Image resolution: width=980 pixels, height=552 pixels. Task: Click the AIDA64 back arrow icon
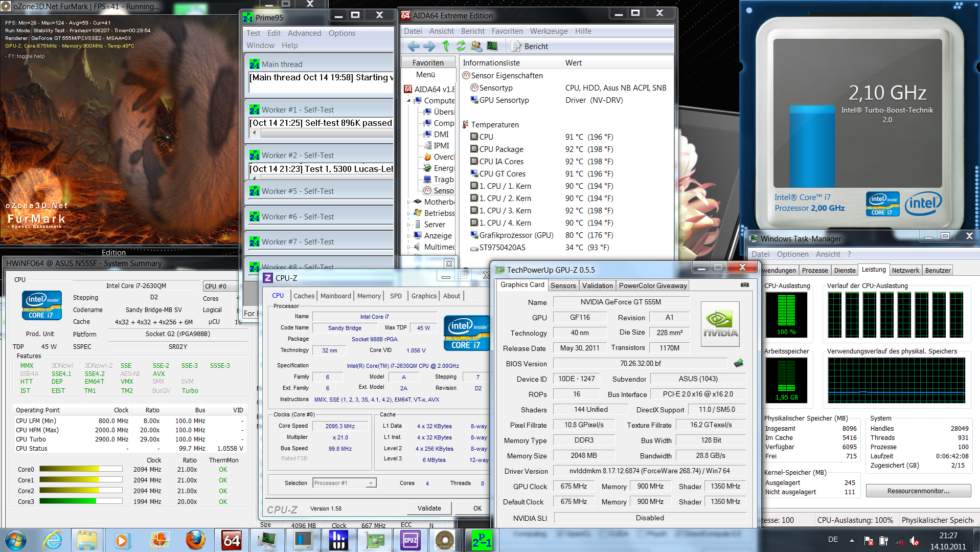click(413, 47)
